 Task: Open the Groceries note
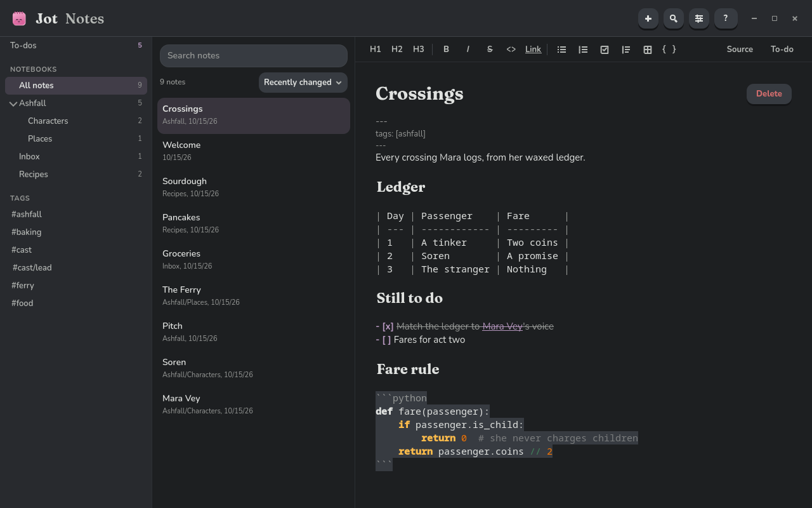coord(254,259)
